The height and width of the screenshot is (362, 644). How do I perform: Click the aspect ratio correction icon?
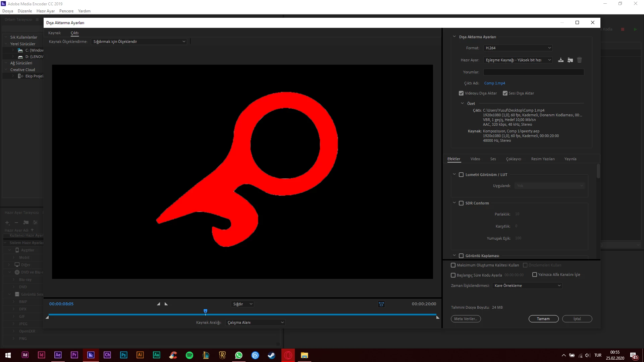pos(381,304)
